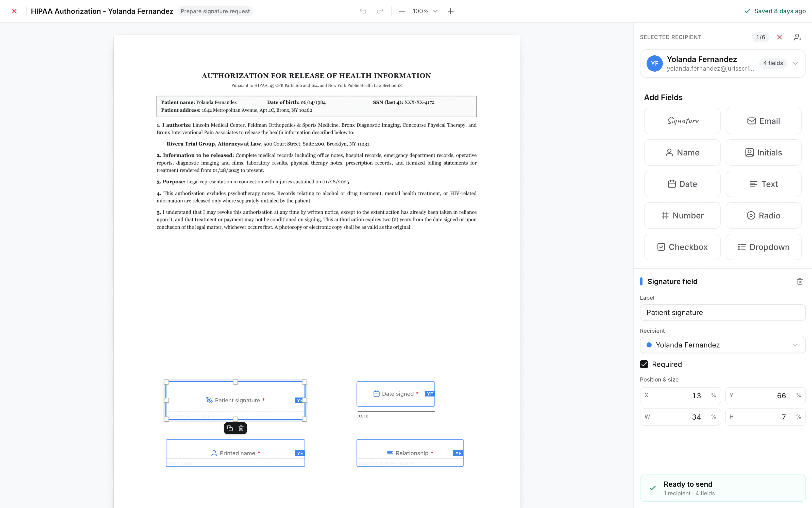The image size is (812, 508).
Task: Remove selected recipient with red X
Action: coord(780,37)
